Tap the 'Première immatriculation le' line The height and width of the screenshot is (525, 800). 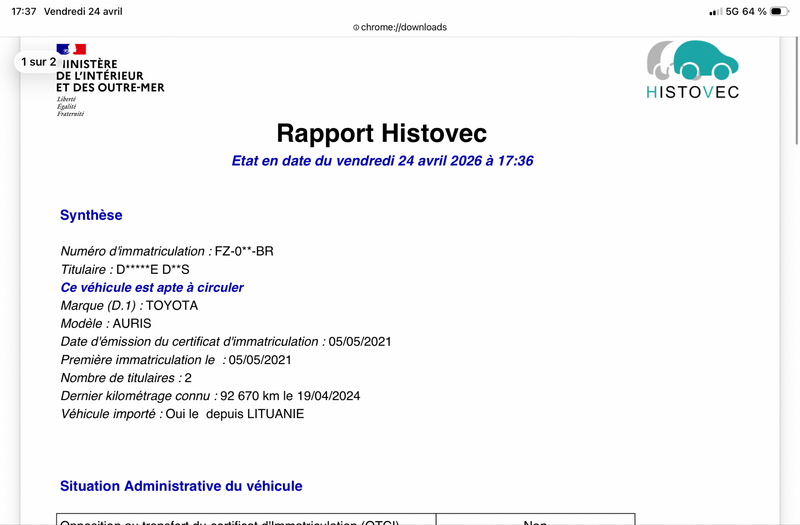coord(176,360)
